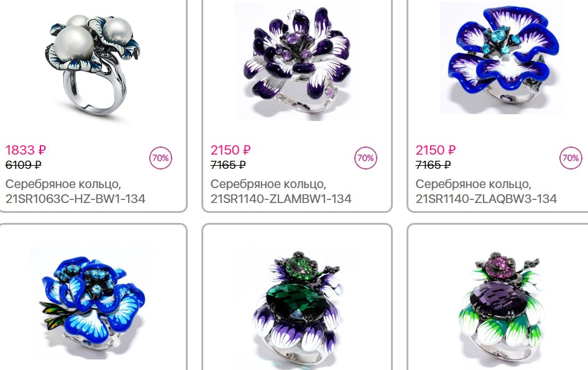Open the pearl ring product image
The width and height of the screenshot is (588, 370).
(x=91, y=65)
